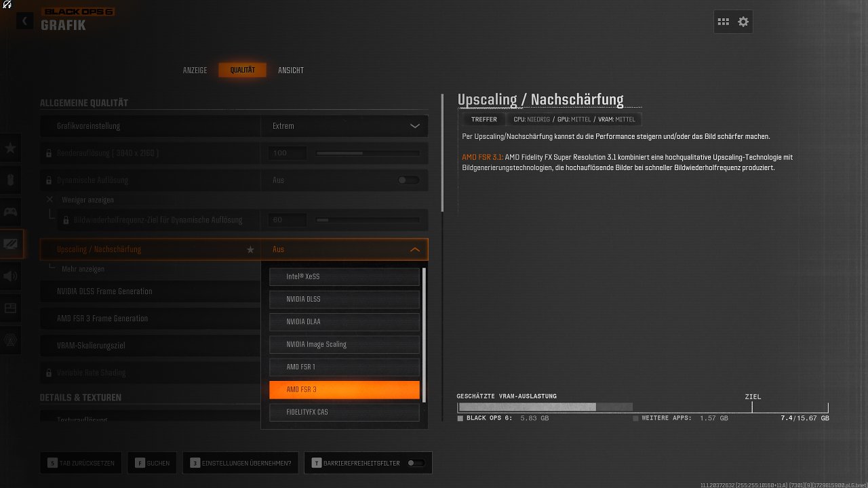Open the audio speaker category in sidebar
Viewport: 868px width, 488px height.
[11, 276]
